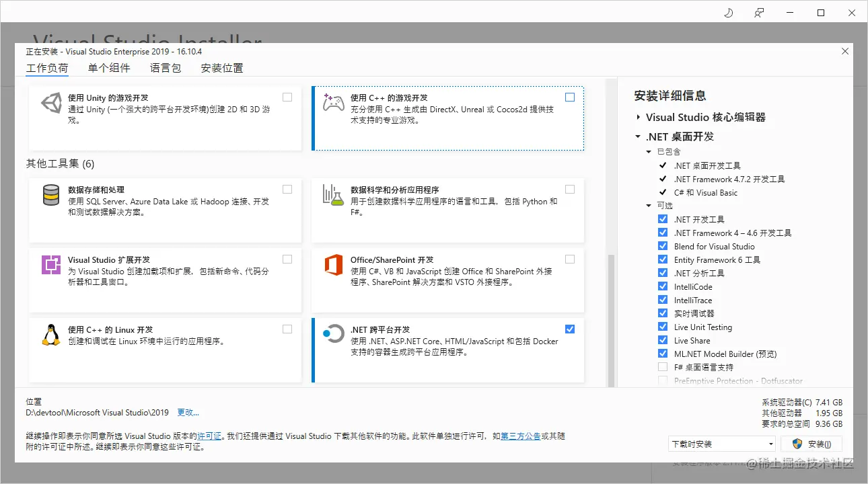The image size is (868, 484).
Task: Click the .NET 桌面开发工具 included item
Action: [x=707, y=165]
